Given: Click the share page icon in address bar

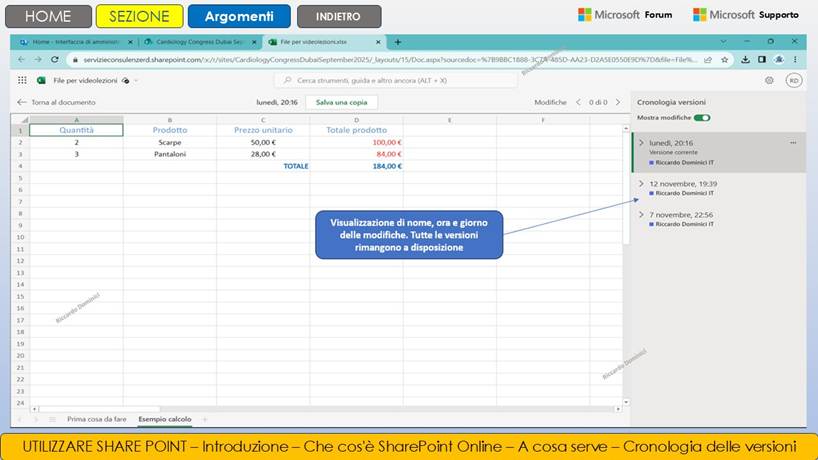Looking at the screenshot, I should (x=708, y=60).
